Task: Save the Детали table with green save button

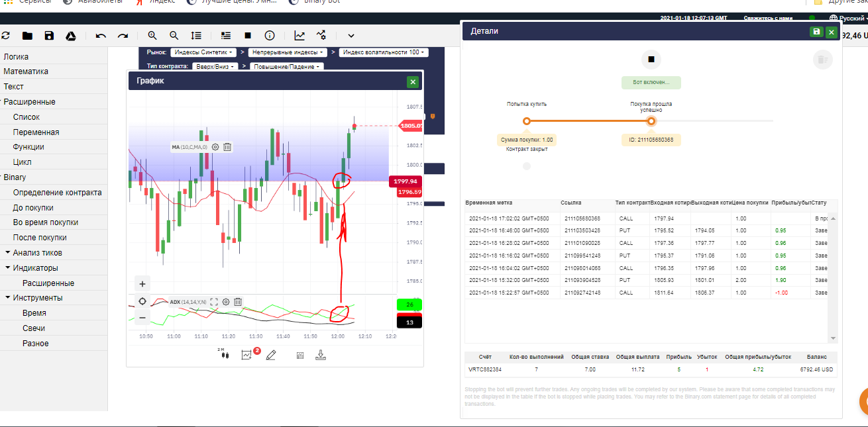Action: (816, 32)
